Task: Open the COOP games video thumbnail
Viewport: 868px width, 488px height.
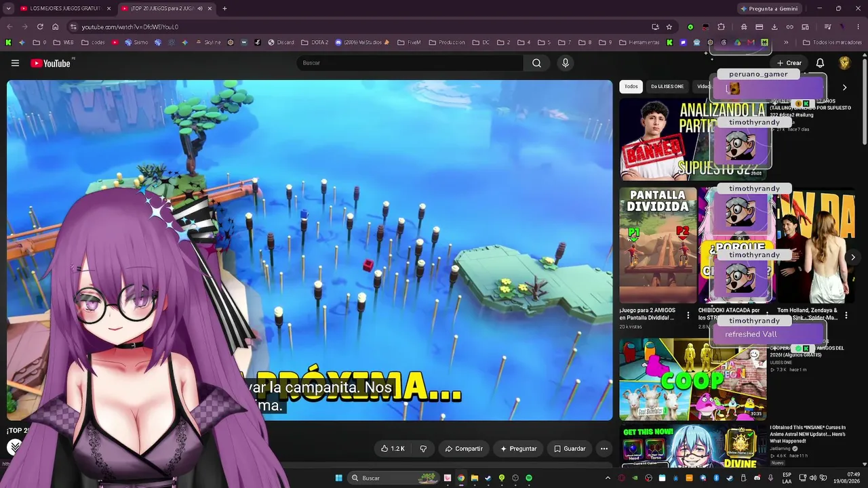Action: (692, 380)
